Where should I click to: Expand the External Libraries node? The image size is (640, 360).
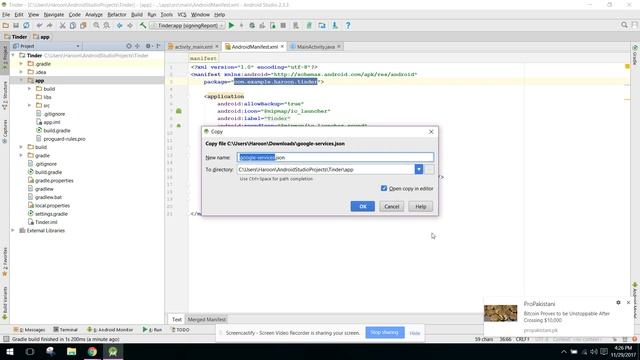pos(13,230)
